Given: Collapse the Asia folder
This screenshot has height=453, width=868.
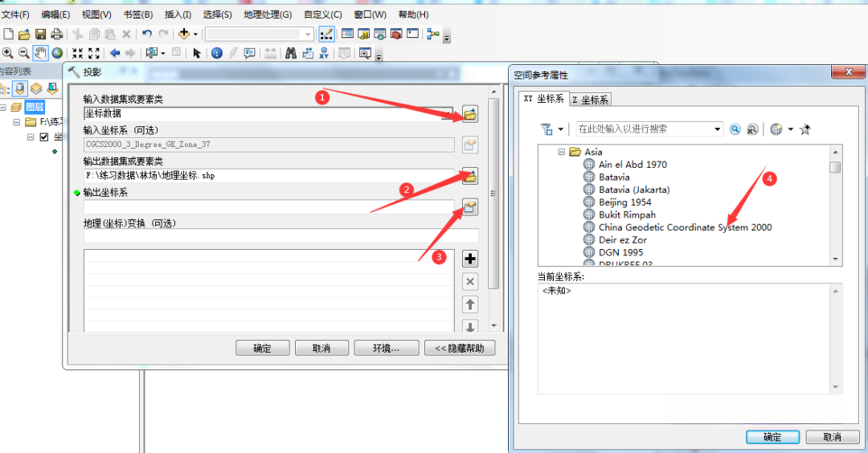Looking at the screenshot, I should pyautogui.click(x=561, y=152).
